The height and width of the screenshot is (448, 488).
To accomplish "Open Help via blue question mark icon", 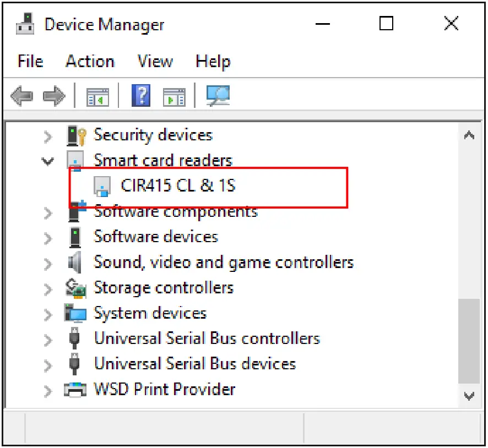I will coord(141,96).
